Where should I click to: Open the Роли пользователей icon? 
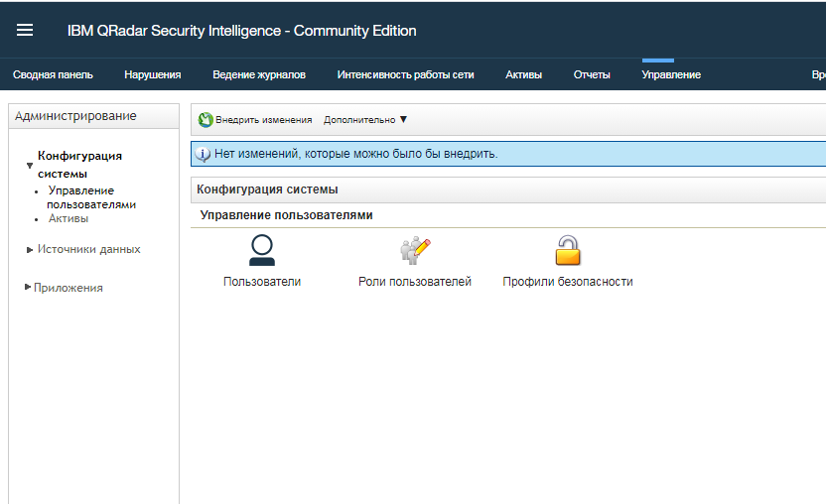click(415, 250)
